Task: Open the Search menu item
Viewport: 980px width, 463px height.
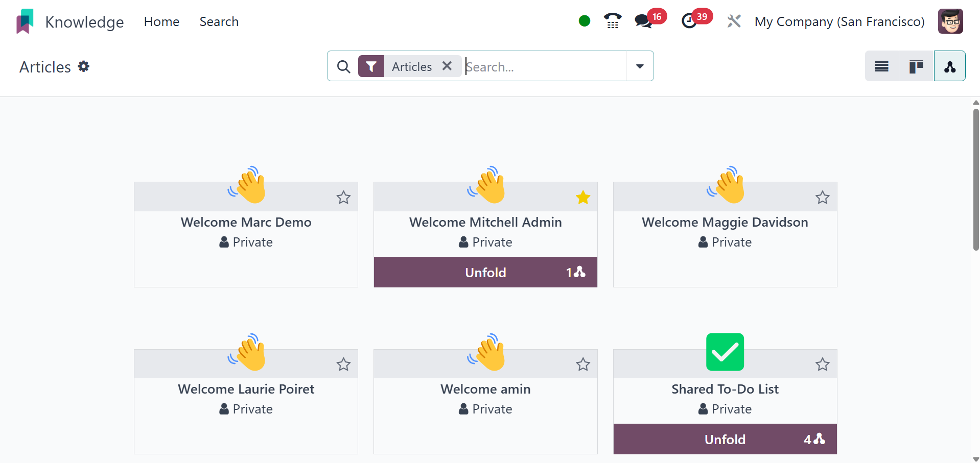Action: (219, 22)
